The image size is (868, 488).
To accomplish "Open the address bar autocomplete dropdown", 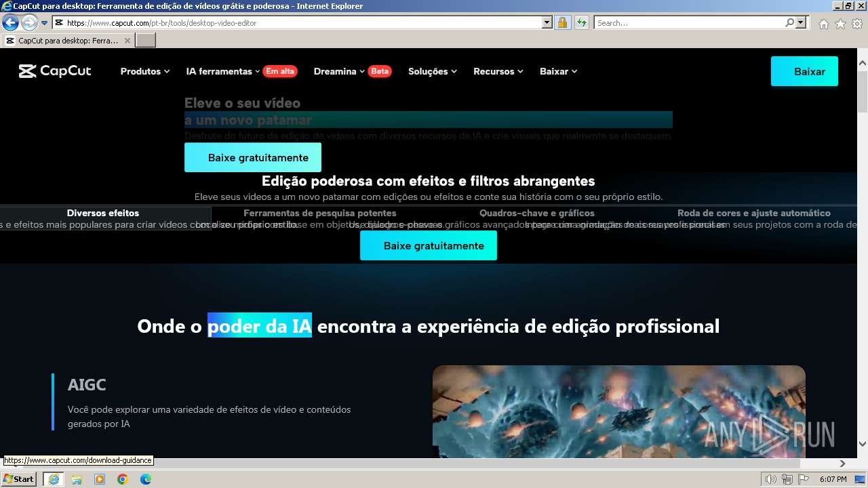I will pyautogui.click(x=547, y=23).
